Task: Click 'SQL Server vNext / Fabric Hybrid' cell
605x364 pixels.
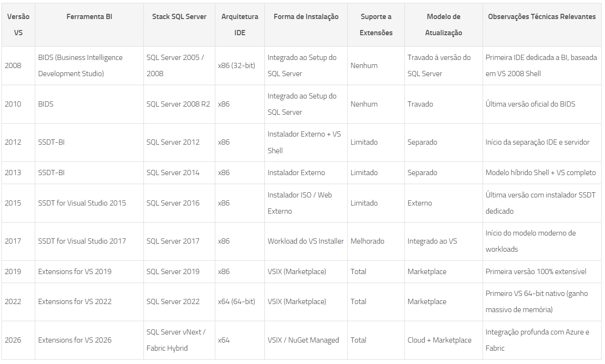Action: pyautogui.click(x=176, y=340)
